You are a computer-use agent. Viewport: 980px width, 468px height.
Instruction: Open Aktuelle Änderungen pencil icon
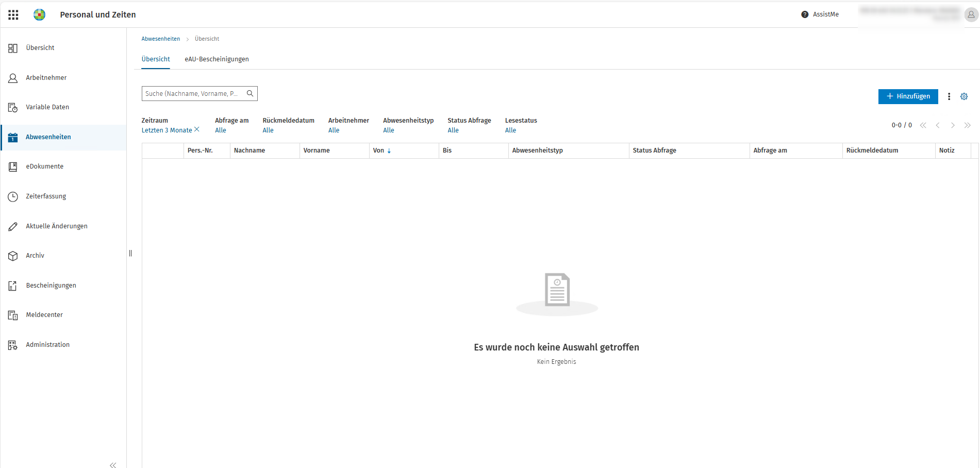point(13,226)
